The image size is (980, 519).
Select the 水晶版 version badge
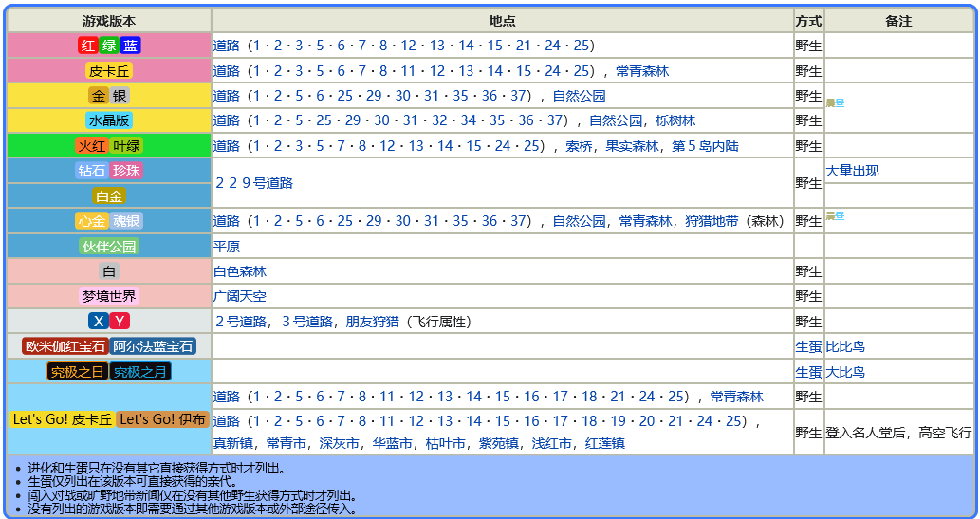109,120
